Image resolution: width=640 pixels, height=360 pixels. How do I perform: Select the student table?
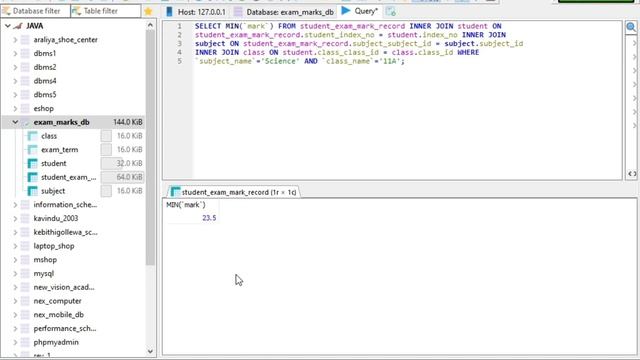pyautogui.click(x=53, y=163)
